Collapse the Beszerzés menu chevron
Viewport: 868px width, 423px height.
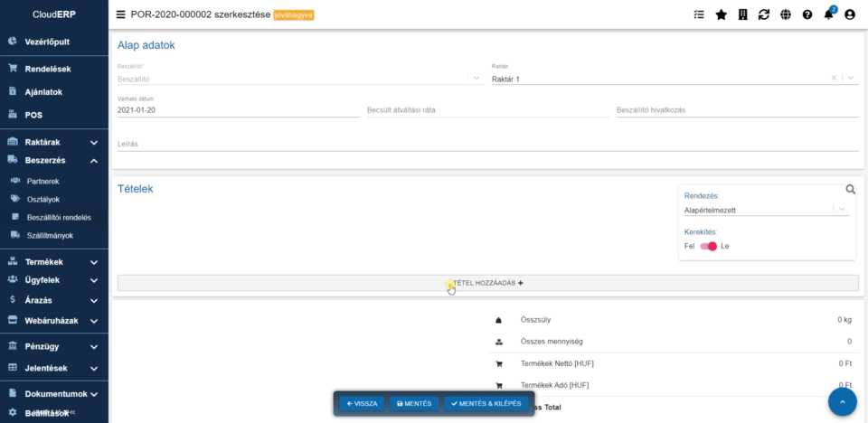point(94,161)
